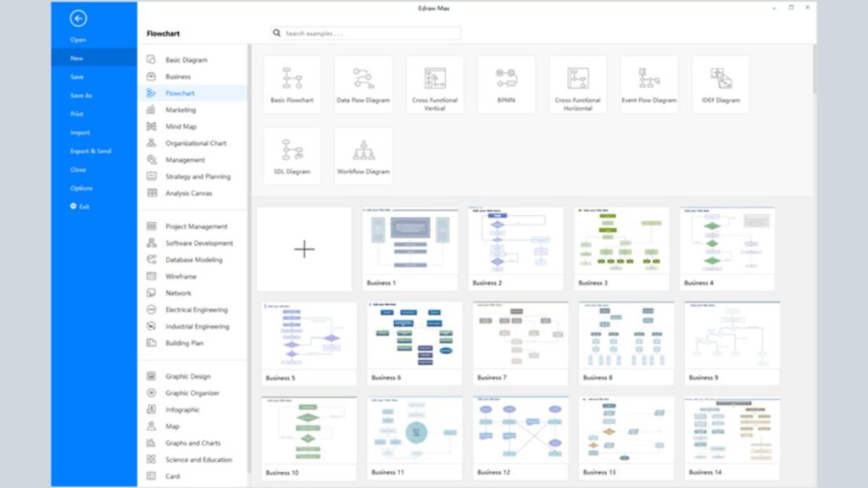Open the Business 5 example thumbnail
The image size is (868, 488).
point(309,344)
